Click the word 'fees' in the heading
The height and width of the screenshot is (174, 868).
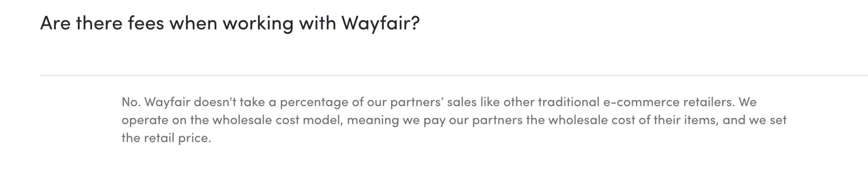(146, 23)
